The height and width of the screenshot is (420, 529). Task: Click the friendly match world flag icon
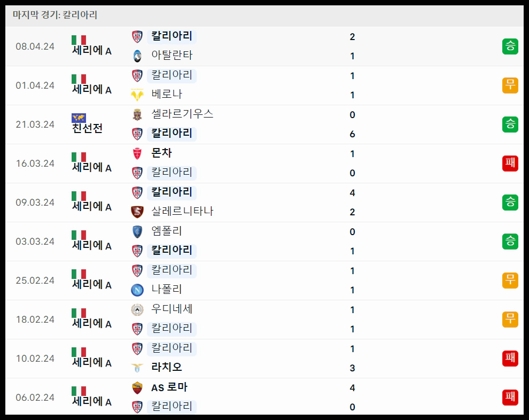[79, 118]
